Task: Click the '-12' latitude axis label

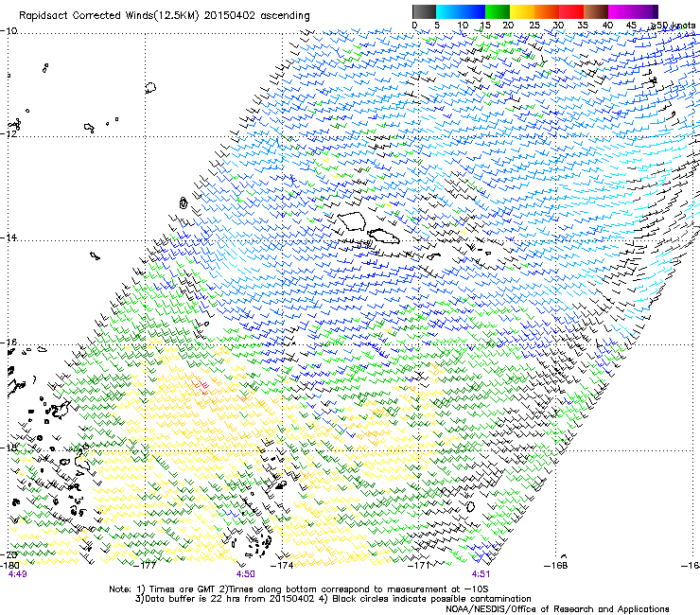Action: click(x=9, y=133)
